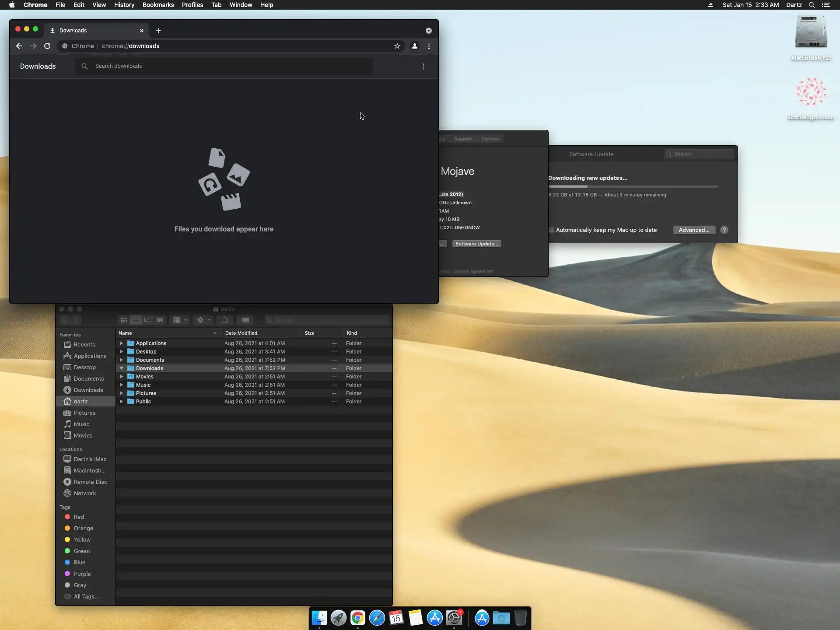This screenshot has height=630, width=840.
Task: Click the Advanced... button in Software Update
Action: coord(694,230)
